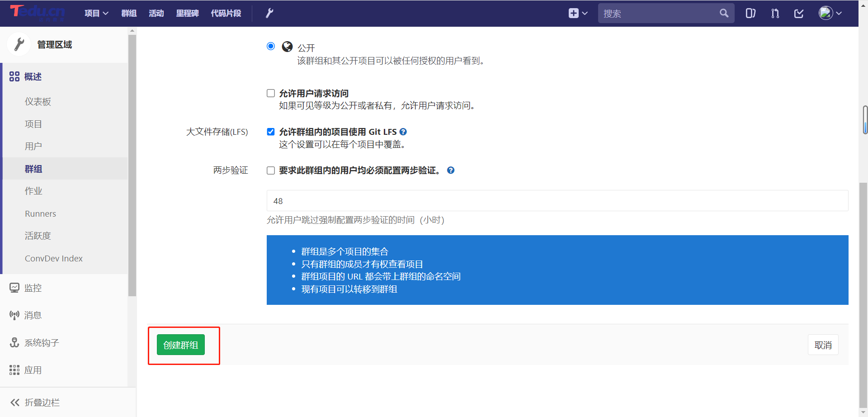
Task: Select the 公开 visibility radio button
Action: coord(271,46)
